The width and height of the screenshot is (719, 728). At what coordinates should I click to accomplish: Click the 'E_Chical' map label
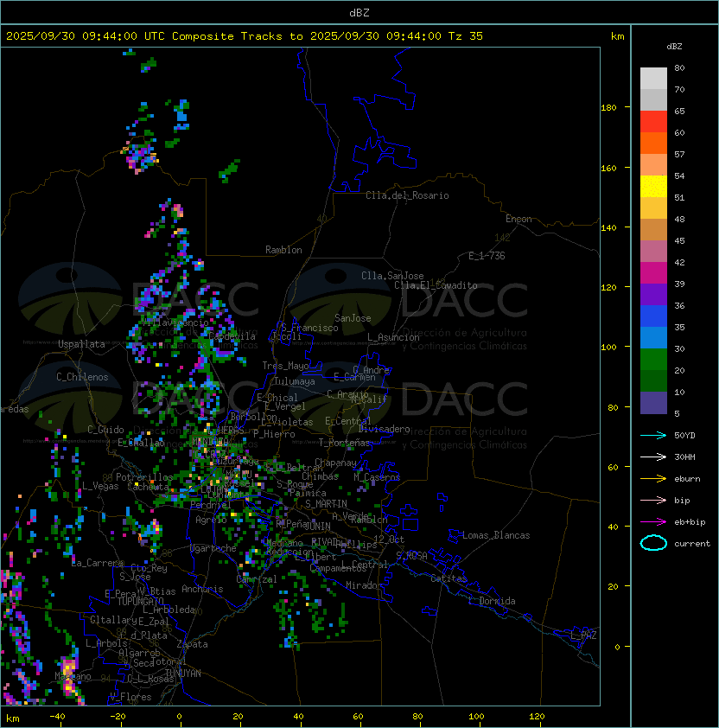pyautogui.click(x=277, y=398)
